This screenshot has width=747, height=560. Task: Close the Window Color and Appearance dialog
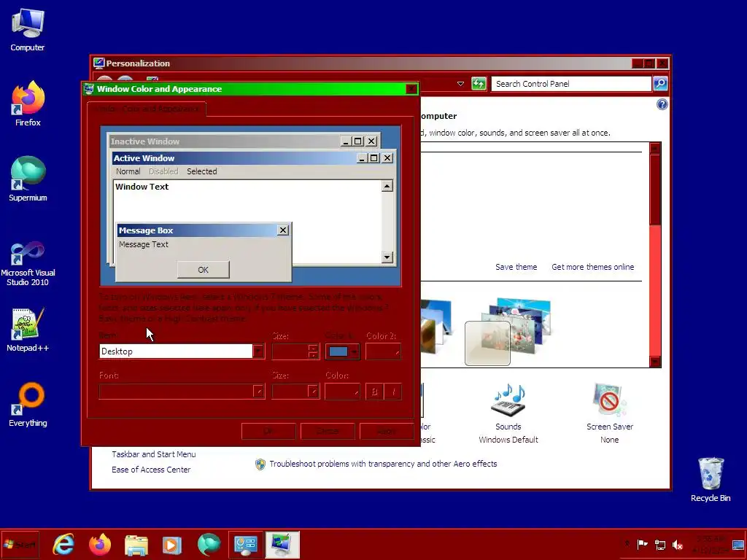click(x=411, y=89)
